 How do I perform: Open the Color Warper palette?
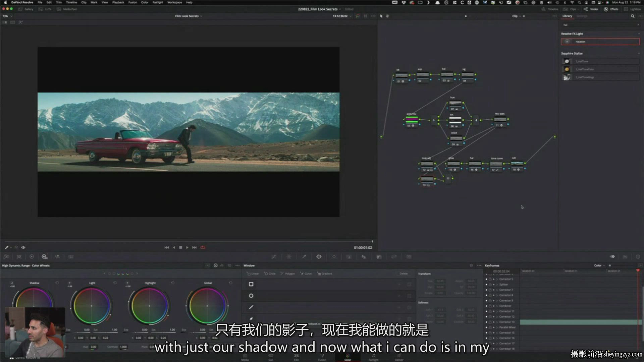pos(289,257)
